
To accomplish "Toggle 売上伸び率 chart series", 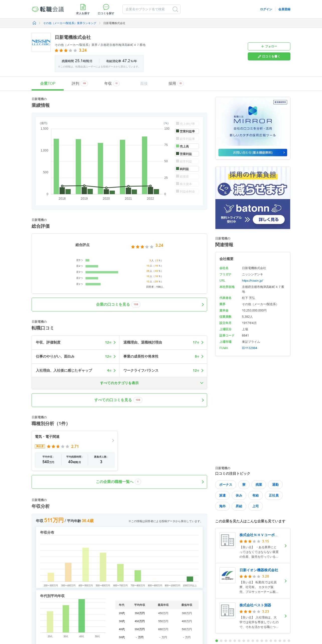I will [x=187, y=124].
